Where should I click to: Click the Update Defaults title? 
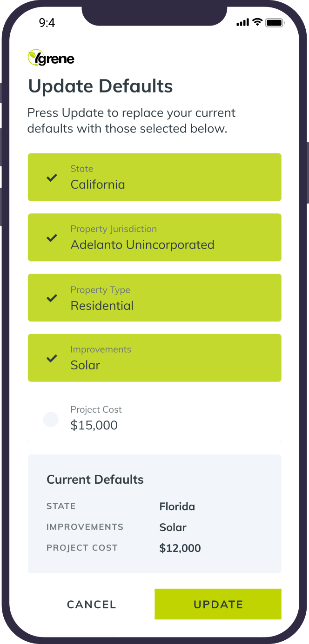tap(101, 86)
